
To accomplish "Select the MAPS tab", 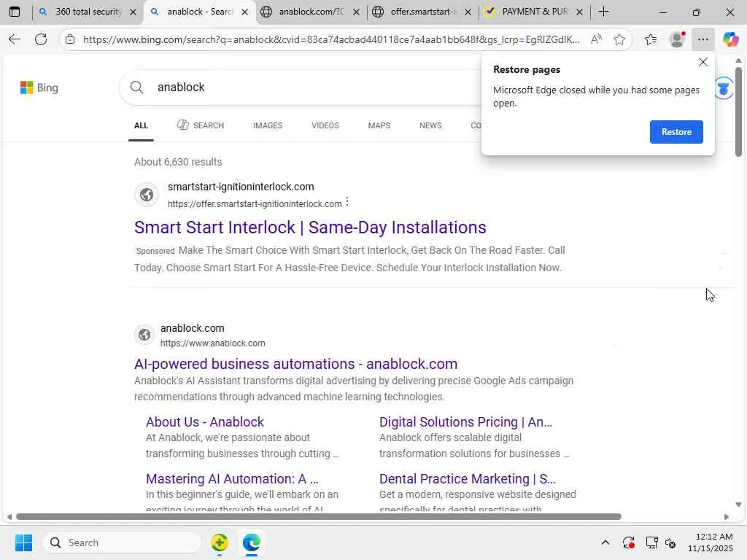I will click(379, 125).
